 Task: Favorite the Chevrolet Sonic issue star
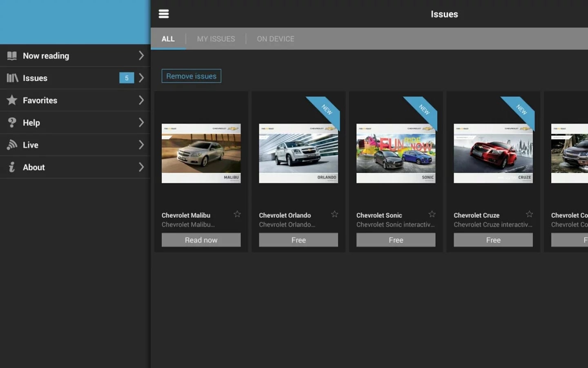[432, 214]
